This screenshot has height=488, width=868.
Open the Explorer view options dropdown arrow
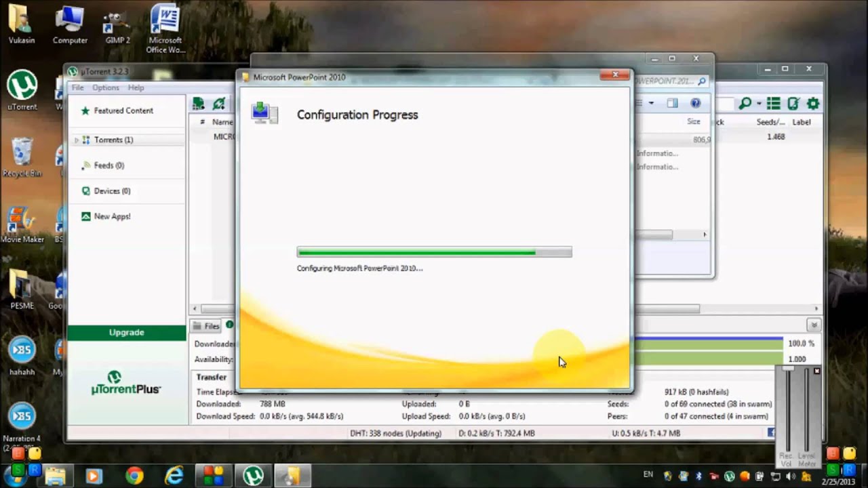click(651, 103)
